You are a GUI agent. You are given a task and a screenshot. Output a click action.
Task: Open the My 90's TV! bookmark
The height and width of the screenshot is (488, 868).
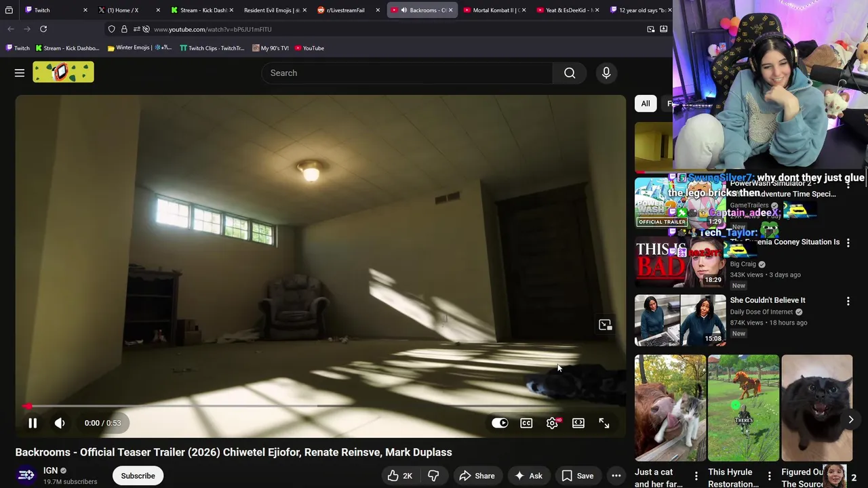click(270, 48)
